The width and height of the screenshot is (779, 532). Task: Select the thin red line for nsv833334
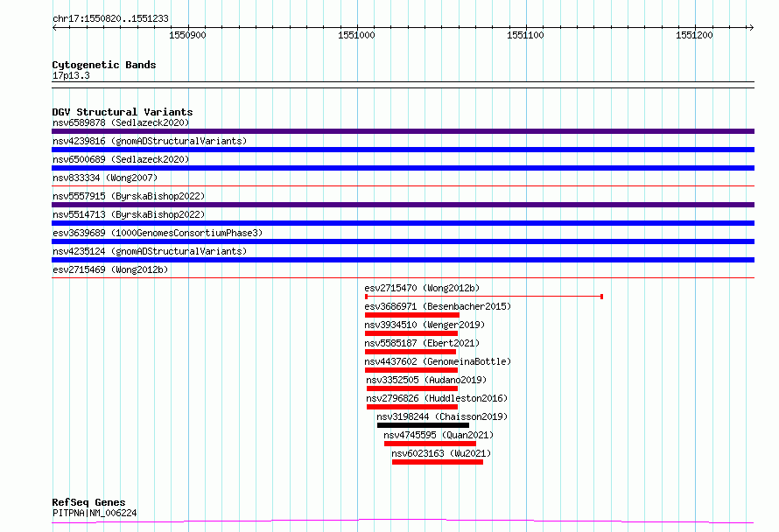(403, 186)
